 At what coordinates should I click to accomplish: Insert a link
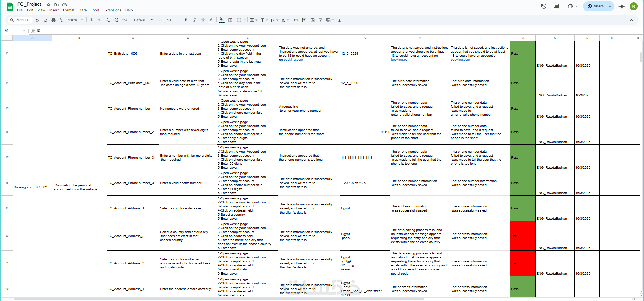tap(296, 20)
